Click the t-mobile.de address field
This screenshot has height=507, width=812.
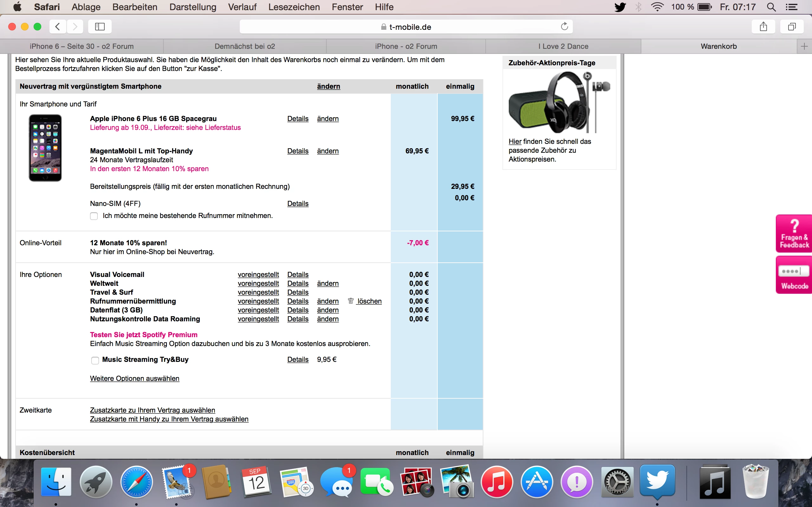click(406, 27)
